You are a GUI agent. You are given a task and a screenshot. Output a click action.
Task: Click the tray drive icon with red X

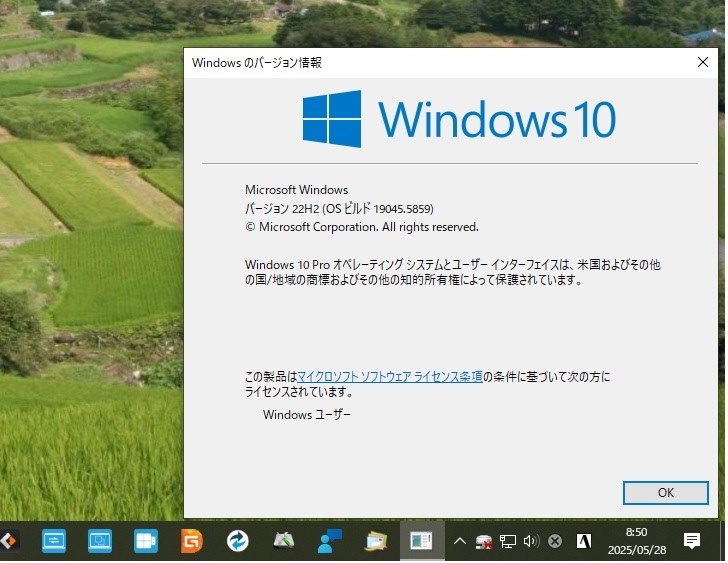[x=484, y=542]
